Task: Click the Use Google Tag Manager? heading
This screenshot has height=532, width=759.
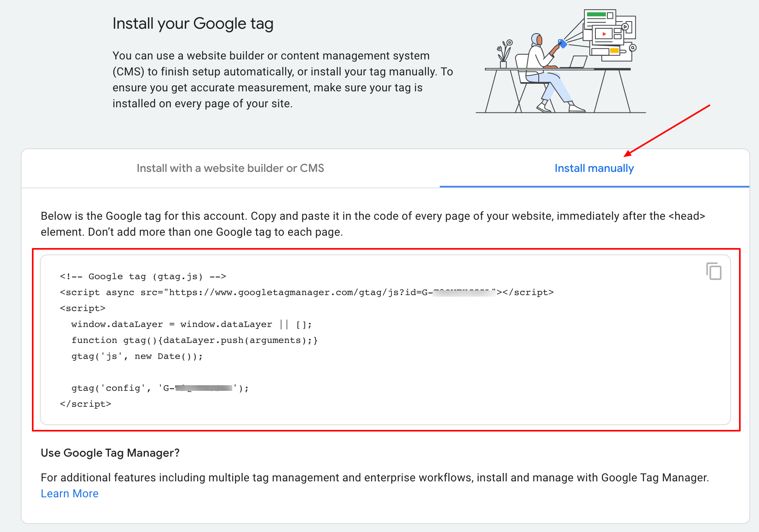Action: click(x=110, y=453)
